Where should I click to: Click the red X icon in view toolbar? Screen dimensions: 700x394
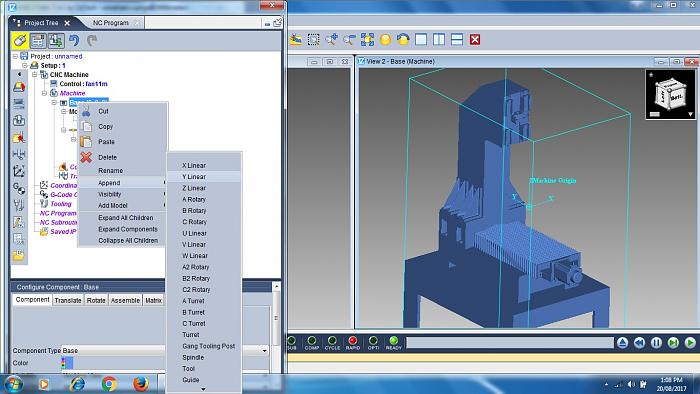point(475,40)
